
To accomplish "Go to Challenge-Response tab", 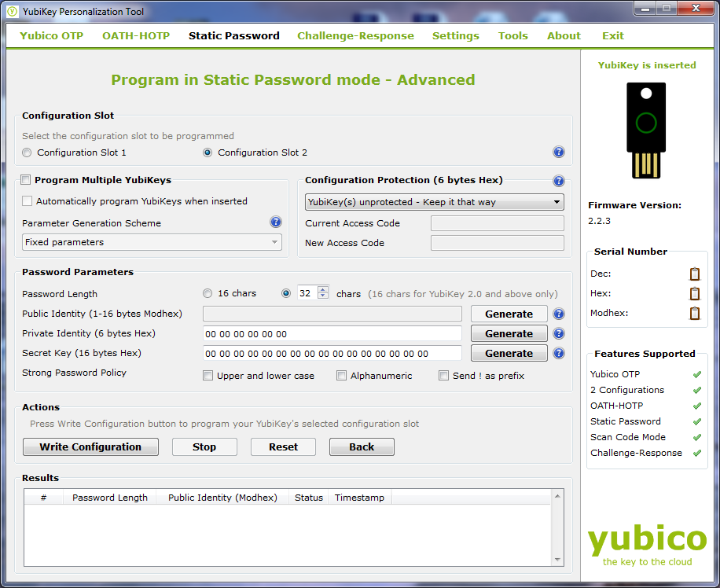I will coord(355,36).
